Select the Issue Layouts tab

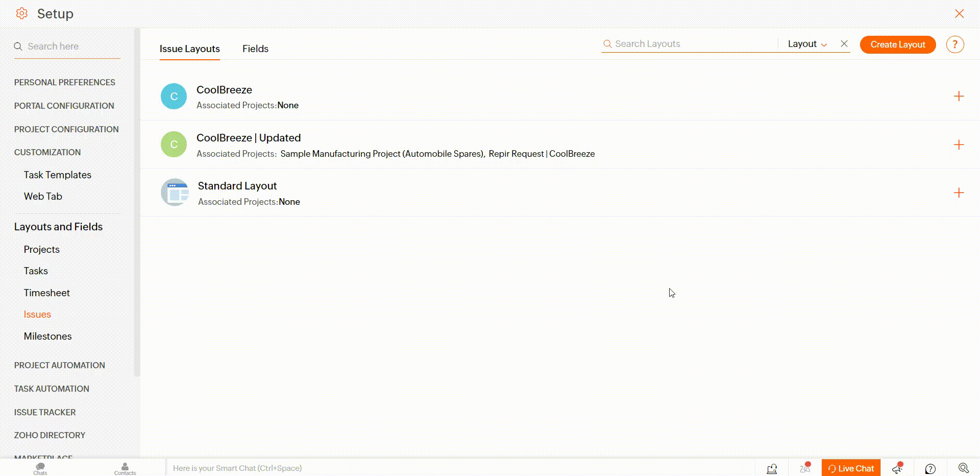pyautogui.click(x=189, y=49)
